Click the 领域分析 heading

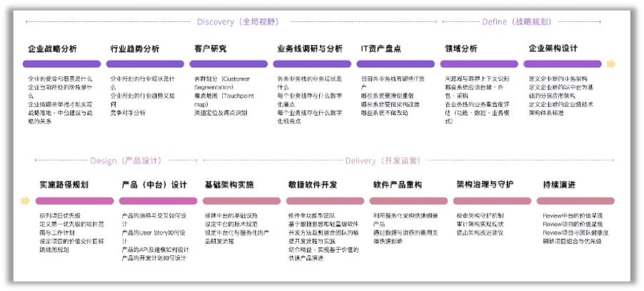pyautogui.click(x=461, y=48)
